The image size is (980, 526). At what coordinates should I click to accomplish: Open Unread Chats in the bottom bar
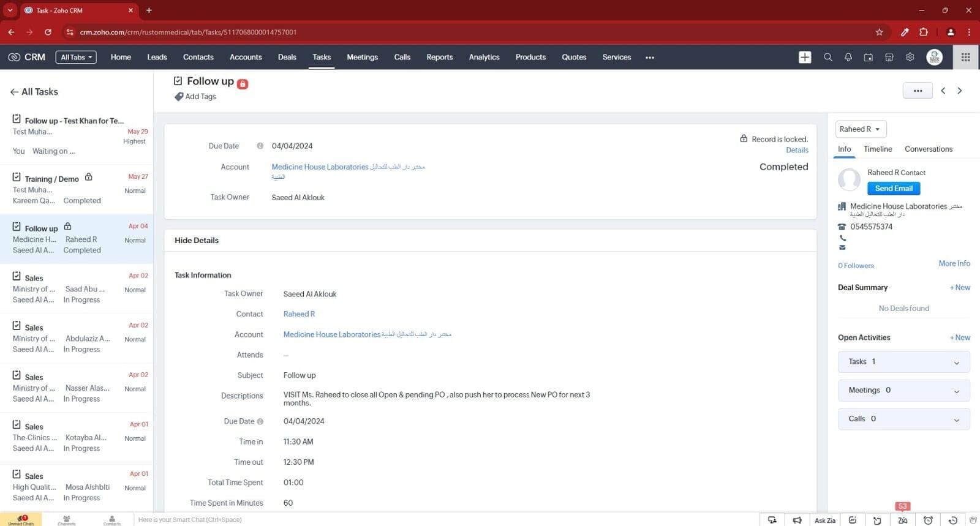point(21,519)
